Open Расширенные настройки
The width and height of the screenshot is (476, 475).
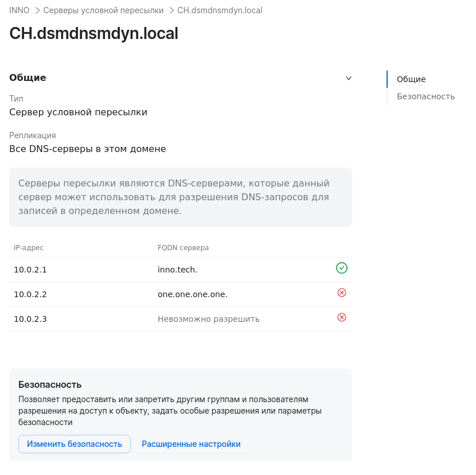click(191, 444)
